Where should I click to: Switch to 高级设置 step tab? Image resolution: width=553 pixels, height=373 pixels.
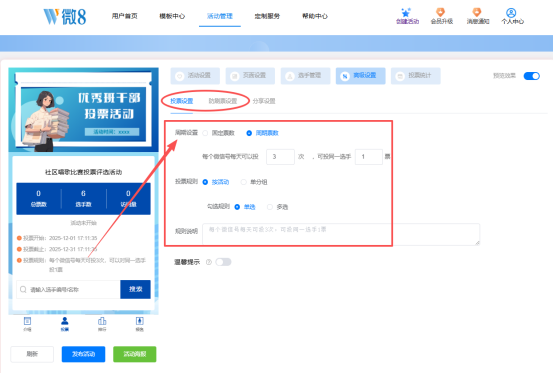coord(360,76)
